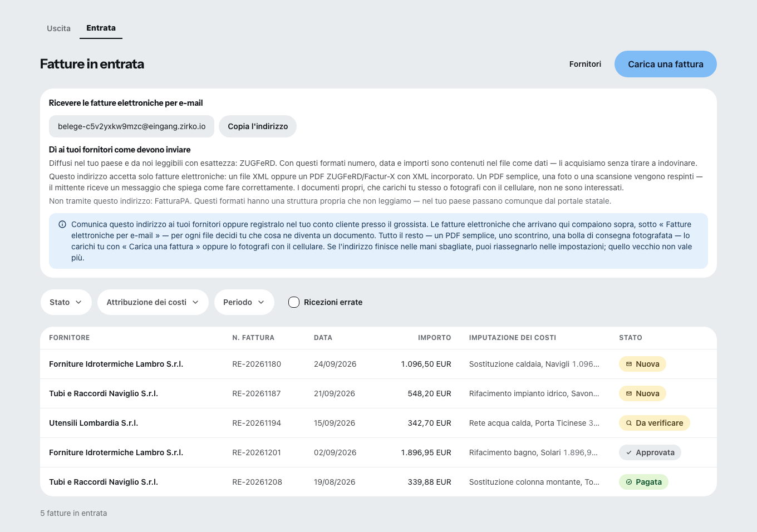757x532 pixels.
Task: Enable the Ricezioni errate checkbox
Action: [294, 302]
